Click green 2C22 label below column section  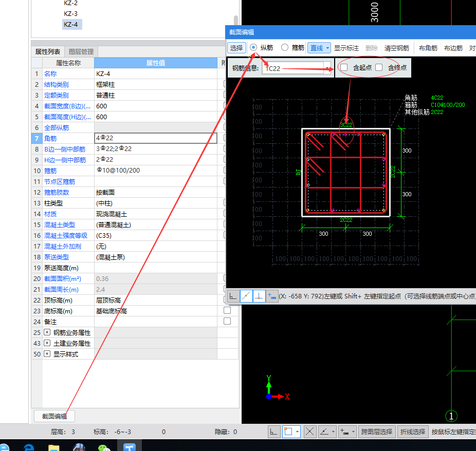(346, 220)
